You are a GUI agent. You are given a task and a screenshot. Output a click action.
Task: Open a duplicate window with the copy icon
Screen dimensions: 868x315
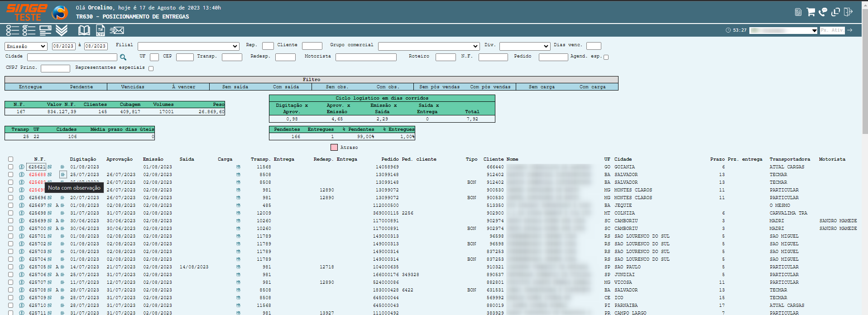click(x=835, y=12)
